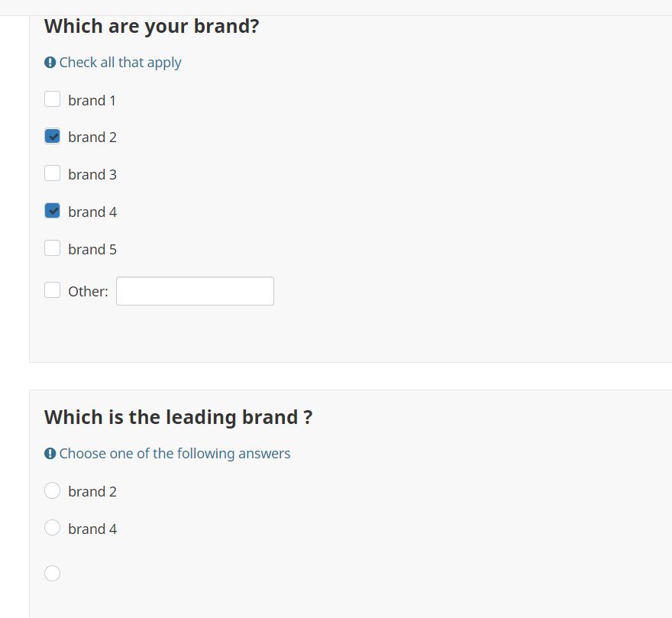Select brand 4 radio as leading brand

tap(52, 528)
